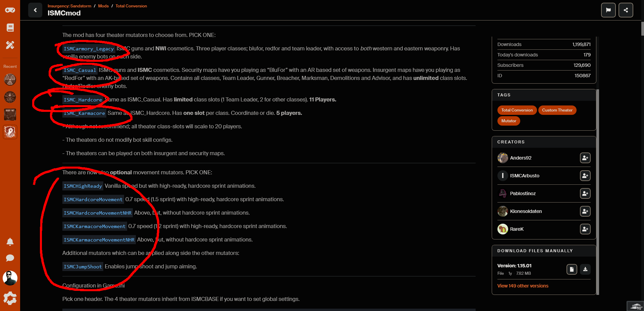The image size is (644, 311).
Task: Download version 1.15.01 file
Action: [x=585, y=269]
